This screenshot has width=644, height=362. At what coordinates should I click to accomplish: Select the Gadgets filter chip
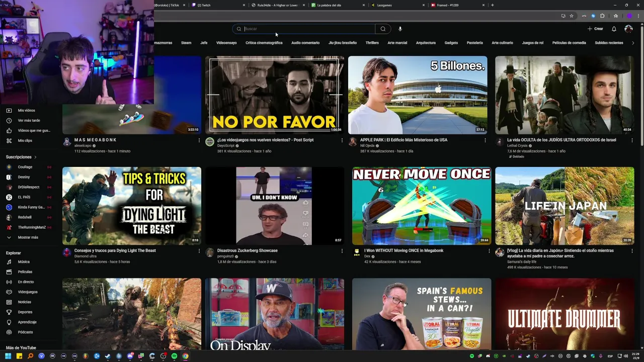point(451,43)
